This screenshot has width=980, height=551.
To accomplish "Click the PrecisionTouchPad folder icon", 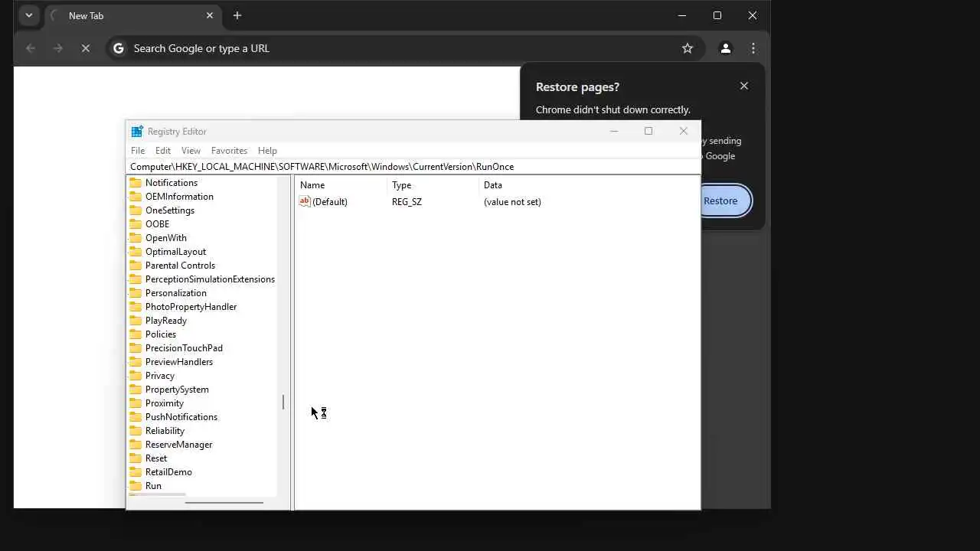I will point(136,348).
